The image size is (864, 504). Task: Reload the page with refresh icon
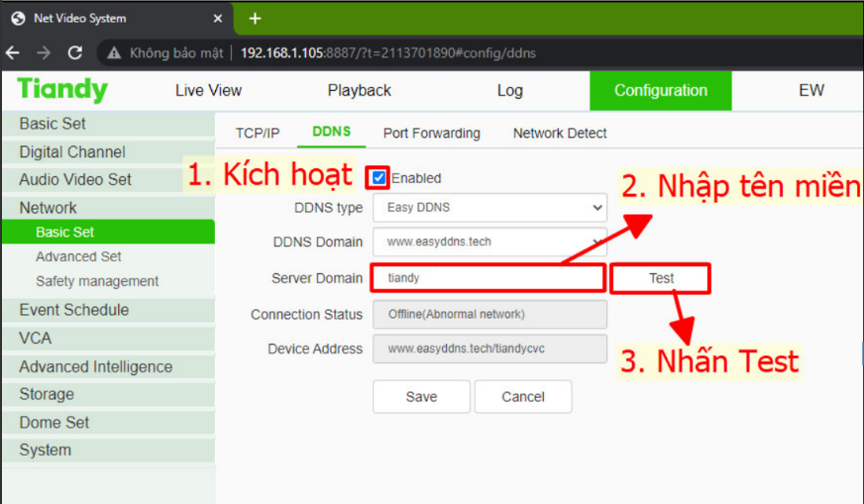(x=75, y=52)
